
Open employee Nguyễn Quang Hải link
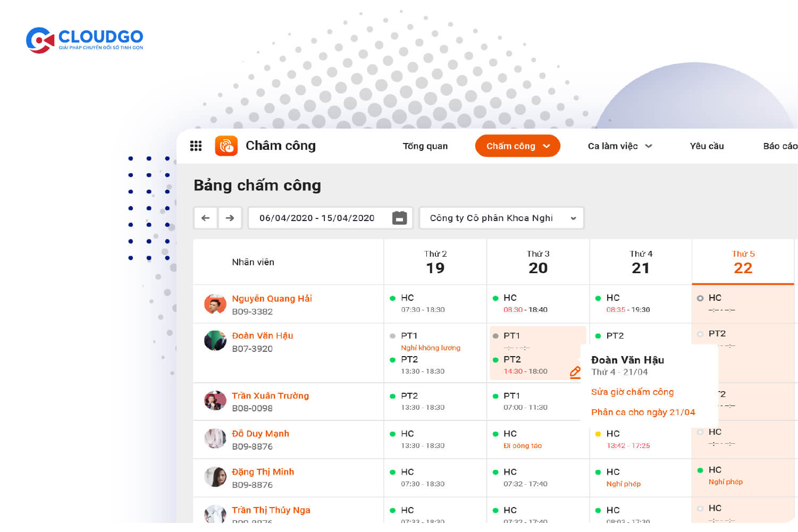coord(272,298)
